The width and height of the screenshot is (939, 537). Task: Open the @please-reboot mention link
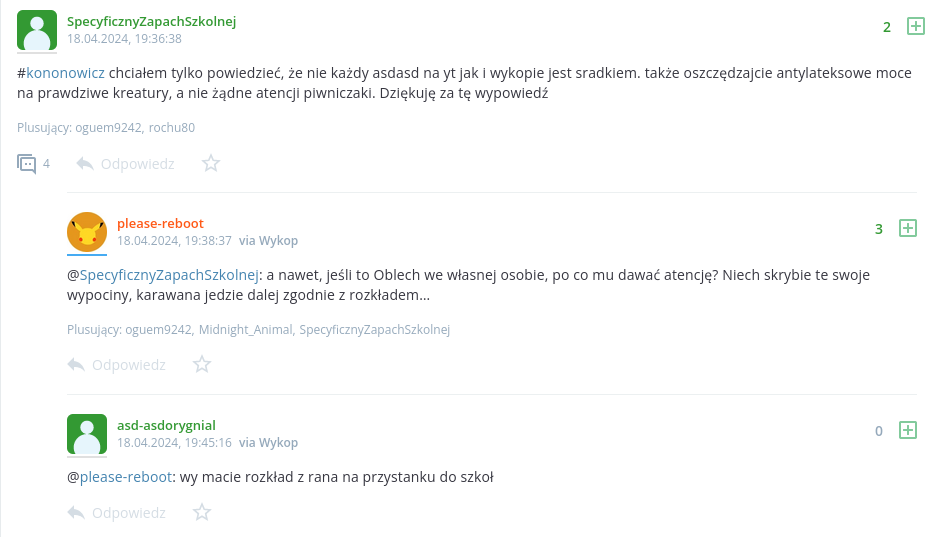[x=125, y=477]
